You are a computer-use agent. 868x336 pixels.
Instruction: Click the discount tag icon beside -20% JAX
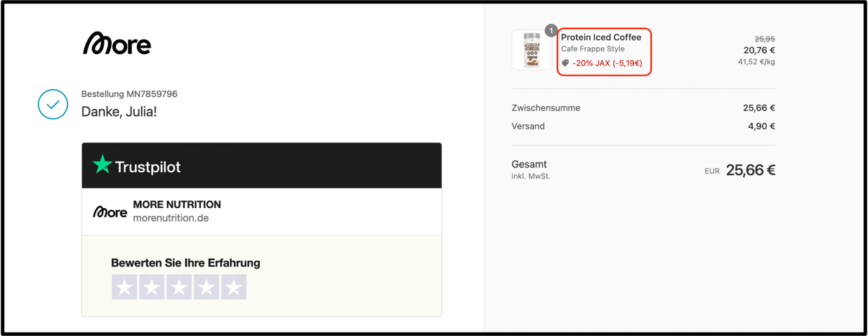point(565,63)
